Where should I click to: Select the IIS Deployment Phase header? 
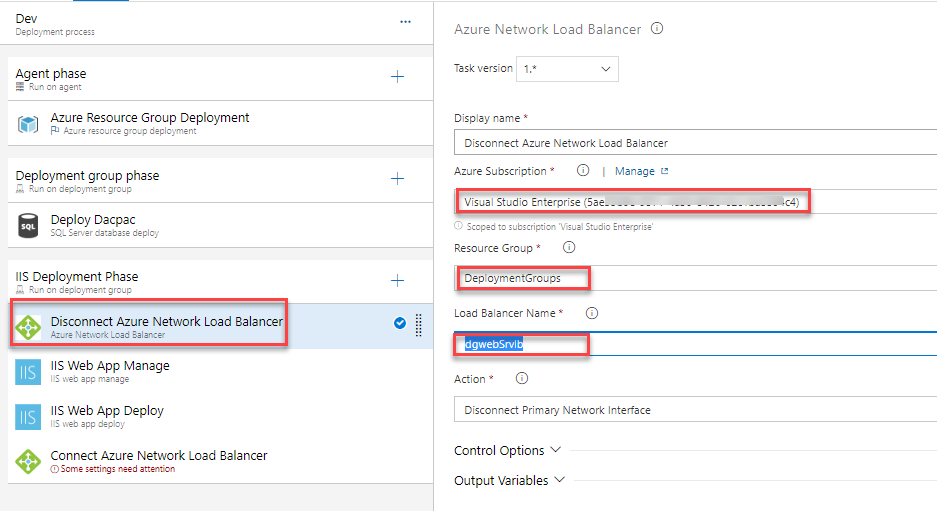tap(221, 281)
